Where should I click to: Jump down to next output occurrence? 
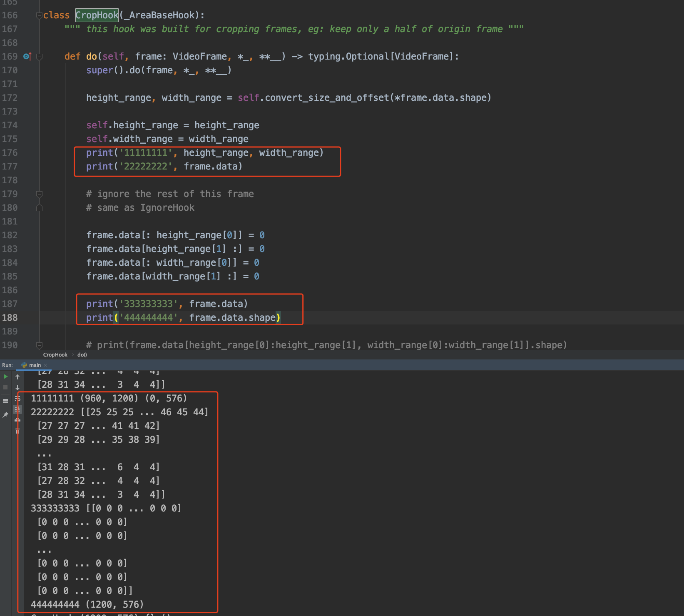17,388
